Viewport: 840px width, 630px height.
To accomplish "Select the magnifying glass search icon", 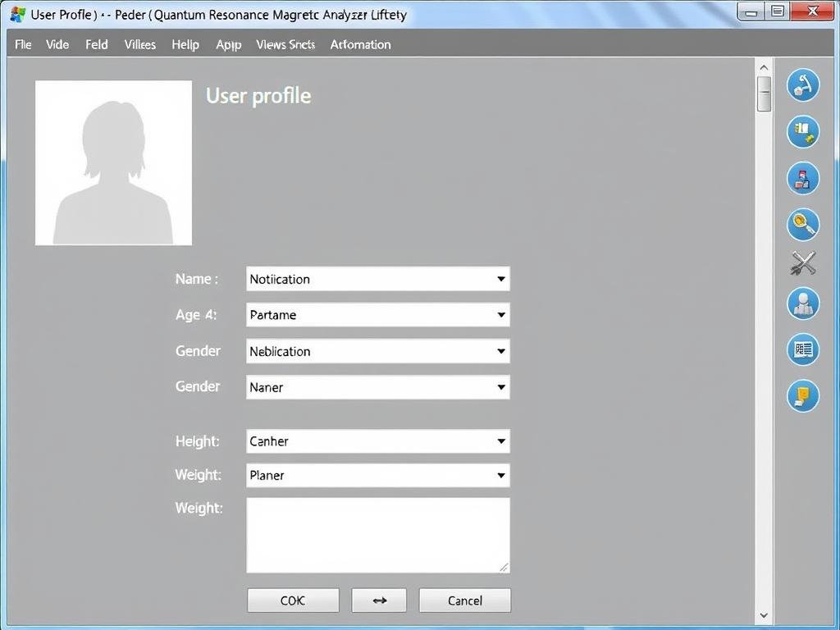I will coord(803,224).
